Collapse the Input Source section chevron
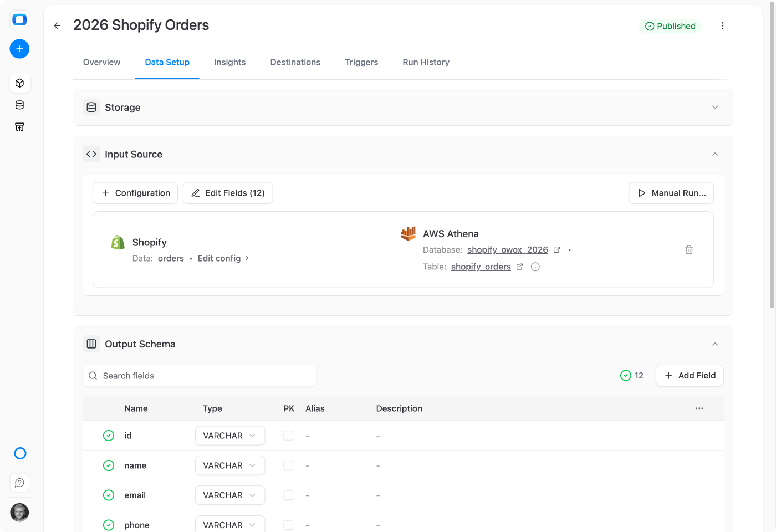The width and height of the screenshot is (776, 532). coord(715,154)
